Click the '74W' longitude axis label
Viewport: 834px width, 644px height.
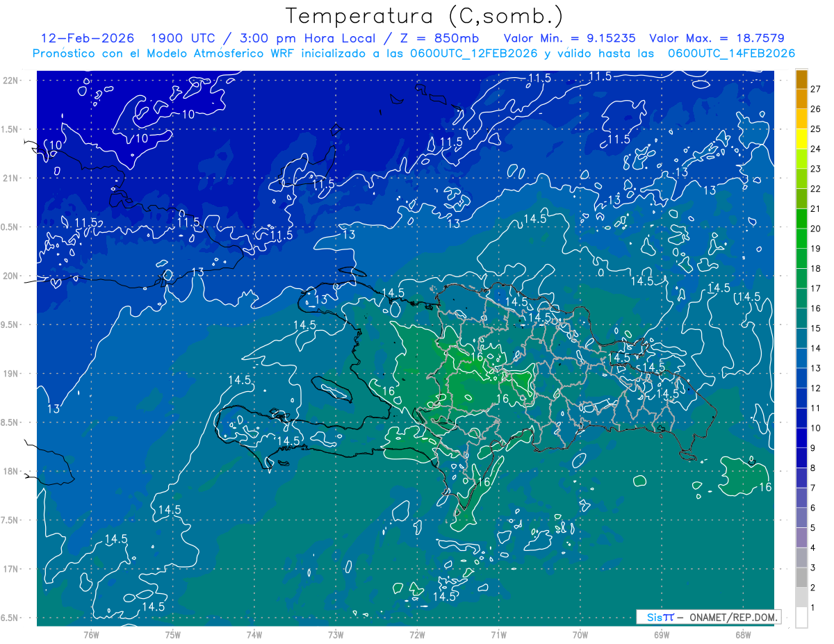[254, 635]
